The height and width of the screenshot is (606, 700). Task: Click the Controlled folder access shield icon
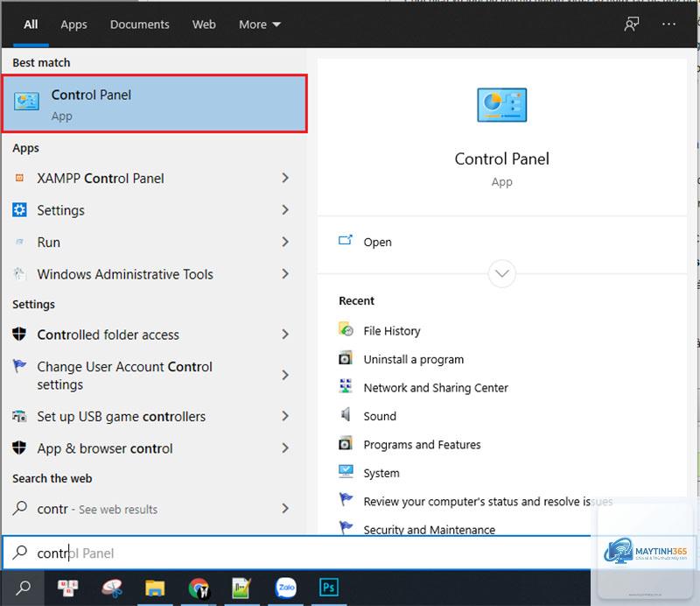click(19, 334)
